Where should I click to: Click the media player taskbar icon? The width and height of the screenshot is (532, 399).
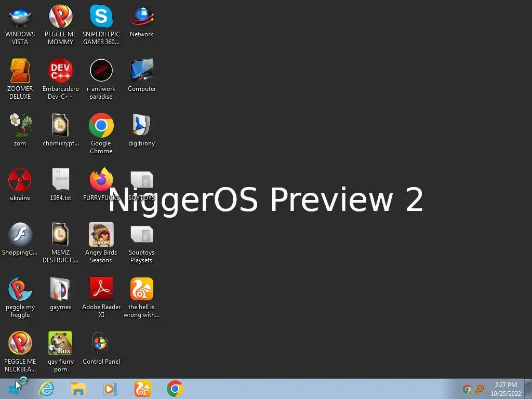click(x=110, y=389)
